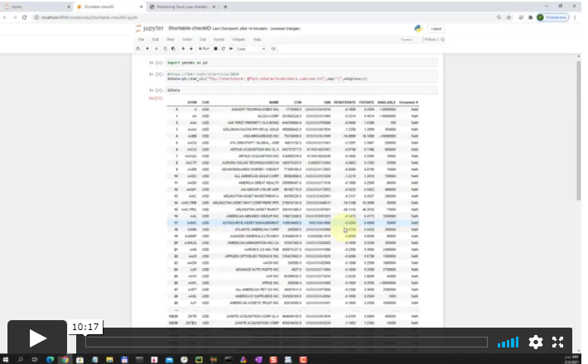Screen dimensions: 588x364
Task: Click the REBATERATE column header
Action: coord(345,103)
